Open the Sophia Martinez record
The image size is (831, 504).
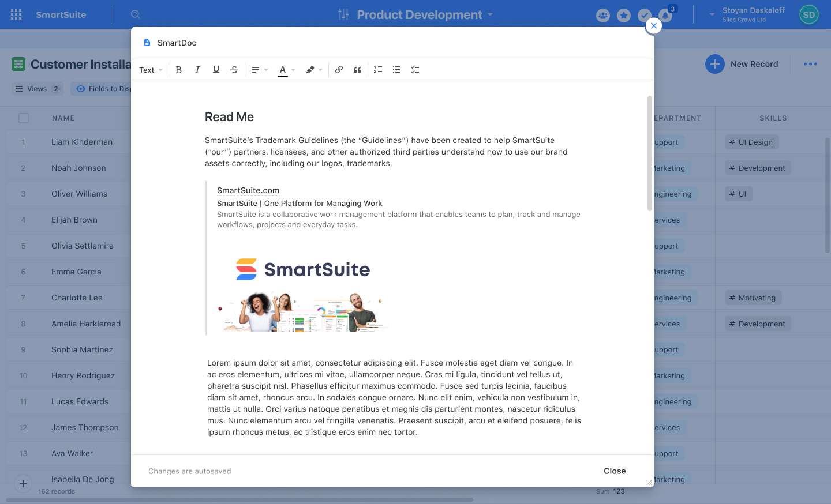pyautogui.click(x=82, y=349)
